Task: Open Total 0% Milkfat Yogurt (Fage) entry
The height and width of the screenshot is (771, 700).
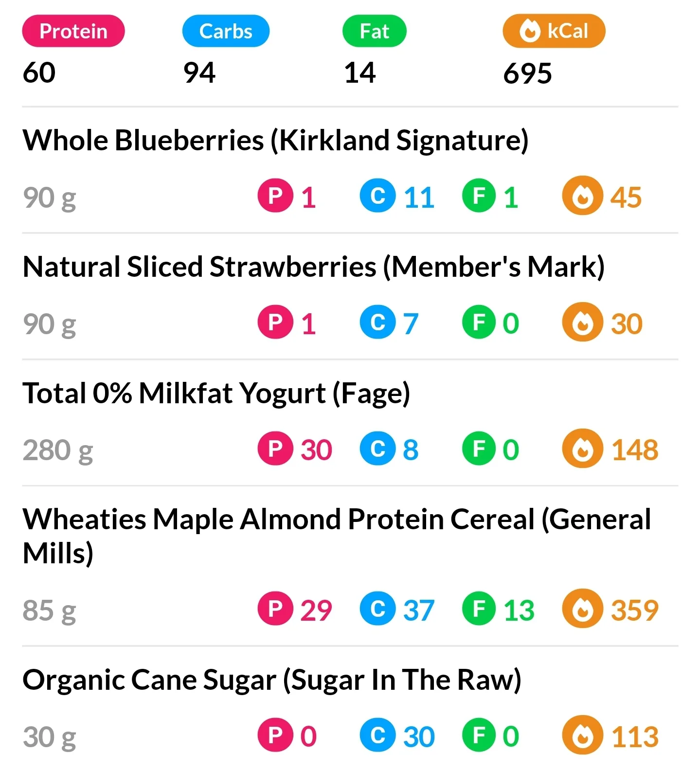Action: pyautogui.click(x=216, y=393)
